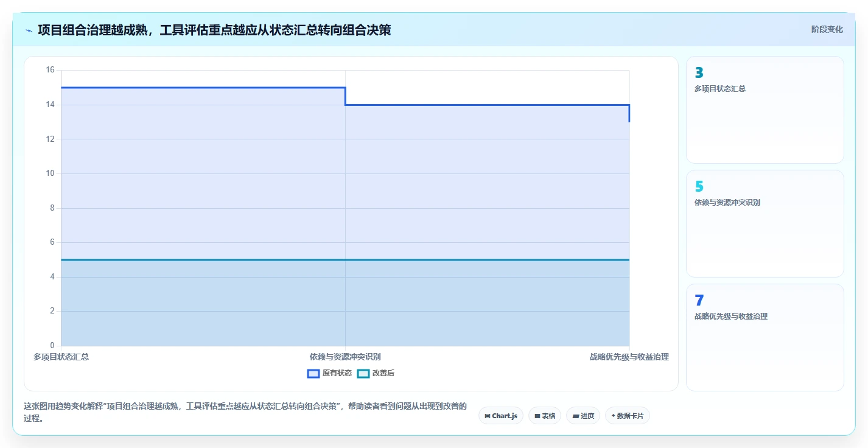Click the number 3 in the first card

point(699,73)
